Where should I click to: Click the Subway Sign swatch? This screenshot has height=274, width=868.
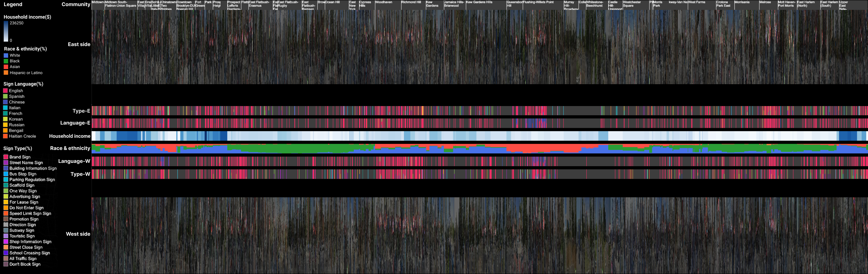pos(6,230)
